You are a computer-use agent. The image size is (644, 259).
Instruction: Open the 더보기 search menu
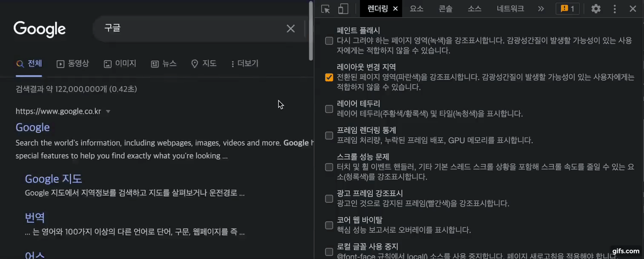point(245,64)
